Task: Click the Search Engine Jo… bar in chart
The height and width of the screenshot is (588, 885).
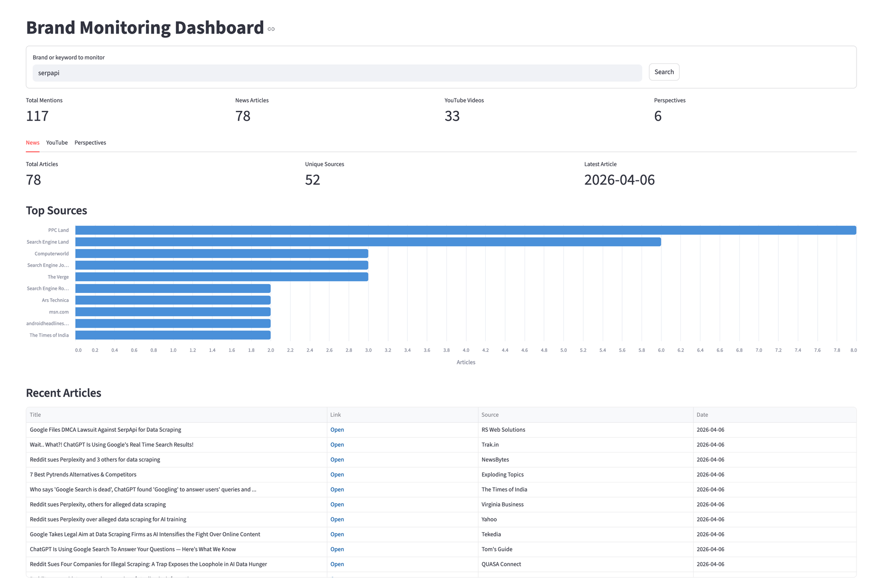Action: [x=222, y=265]
